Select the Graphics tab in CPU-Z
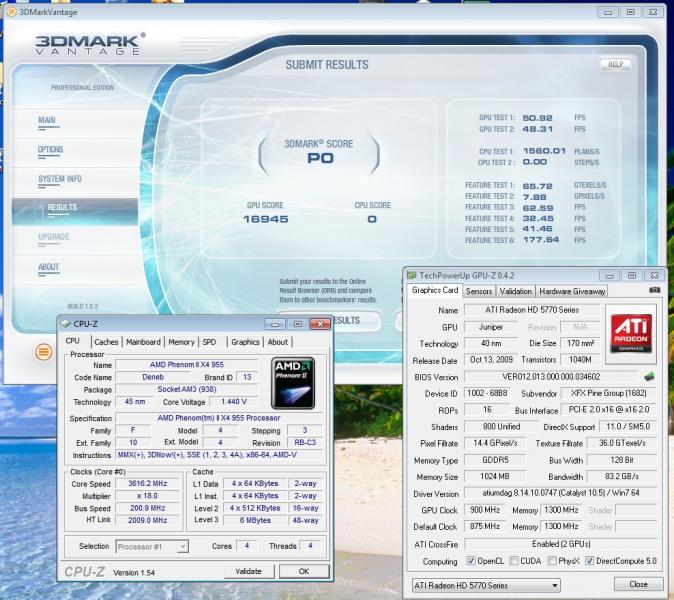The height and width of the screenshot is (600, 674). [x=245, y=342]
